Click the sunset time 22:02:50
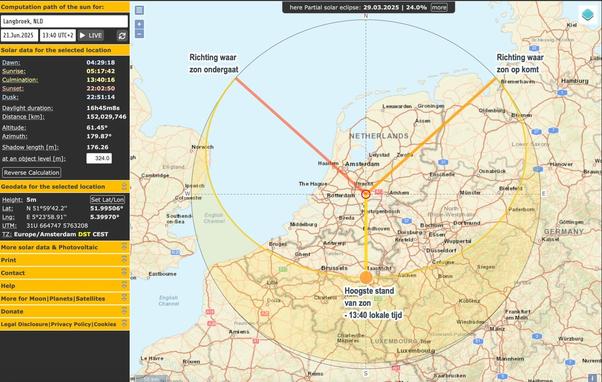Screen dimensions: 602x382 (x=101, y=89)
